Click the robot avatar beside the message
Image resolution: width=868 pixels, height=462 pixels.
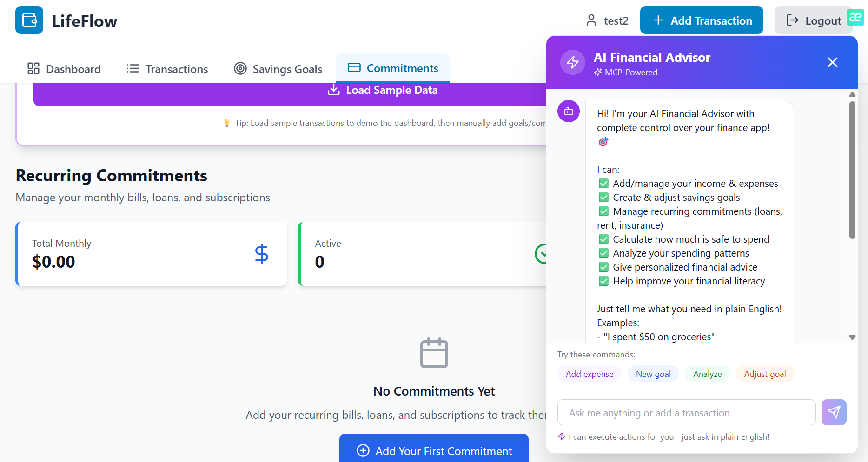pos(569,111)
